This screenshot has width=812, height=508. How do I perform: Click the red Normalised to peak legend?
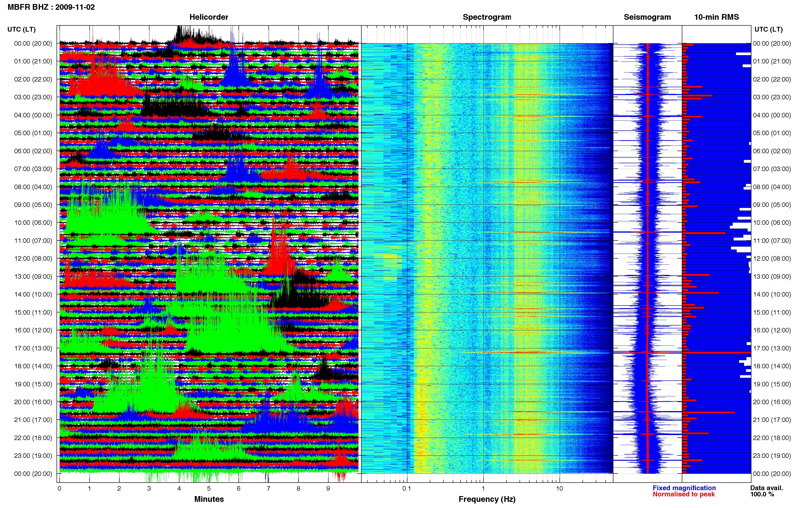click(x=683, y=494)
